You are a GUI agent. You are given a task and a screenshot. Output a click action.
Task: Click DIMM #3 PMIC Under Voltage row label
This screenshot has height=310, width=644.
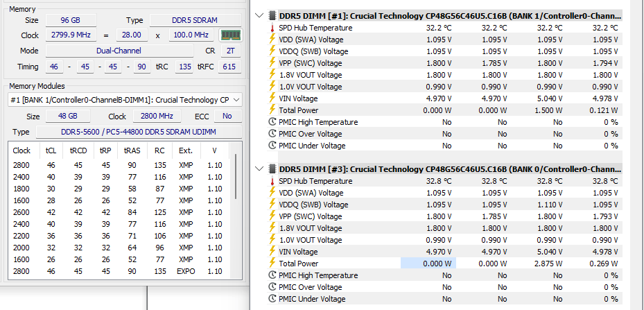pos(312,299)
